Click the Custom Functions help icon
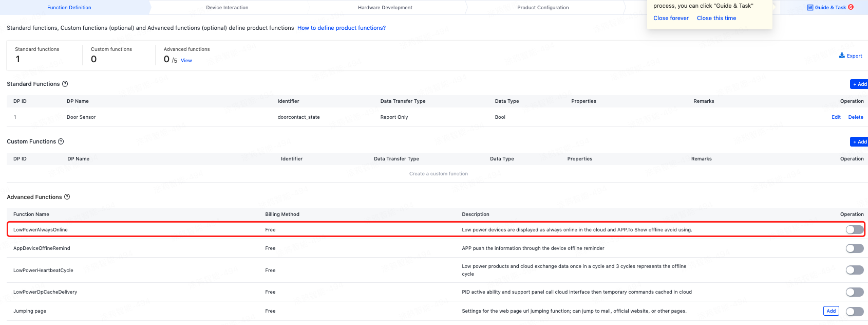 pyautogui.click(x=61, y=141)
